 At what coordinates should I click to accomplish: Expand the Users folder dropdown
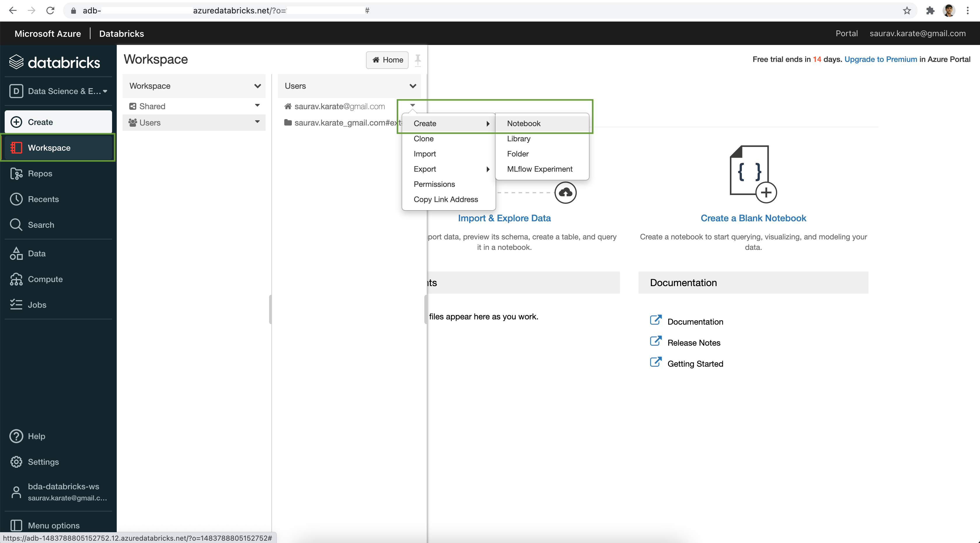(x=257, y=122)
